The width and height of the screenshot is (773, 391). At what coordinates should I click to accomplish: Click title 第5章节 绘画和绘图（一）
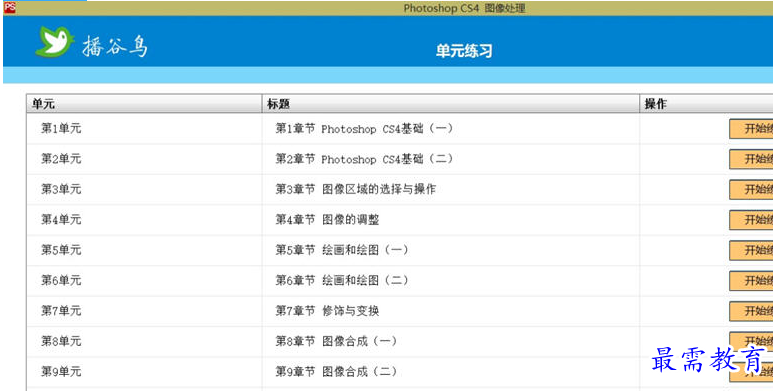tap(342, 250)
